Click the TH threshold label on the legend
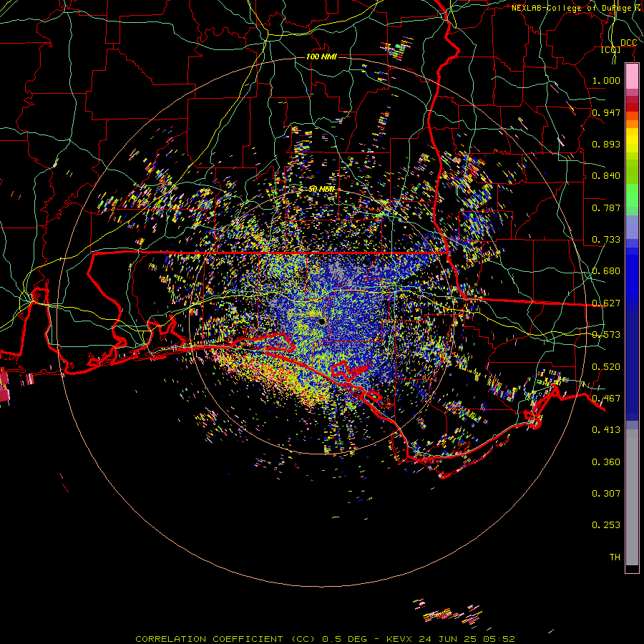This screenshot has height=644, width=644. pyautogui.click(x=615, y=557)
